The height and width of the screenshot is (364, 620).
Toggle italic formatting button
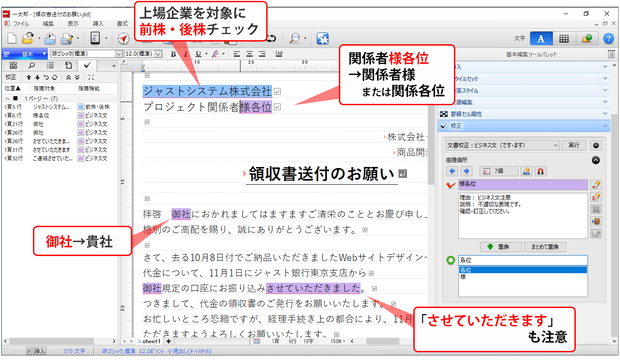[x=185, y=54]
